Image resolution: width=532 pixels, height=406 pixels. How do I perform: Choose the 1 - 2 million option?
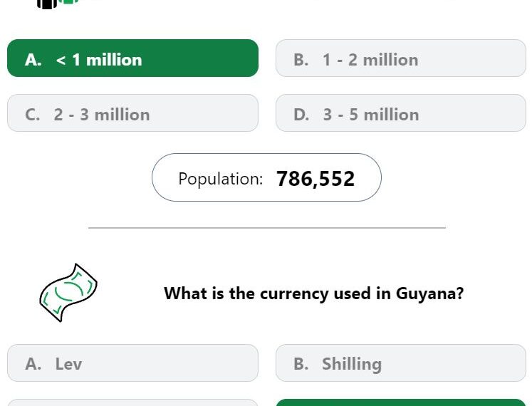tap(401, 58)
